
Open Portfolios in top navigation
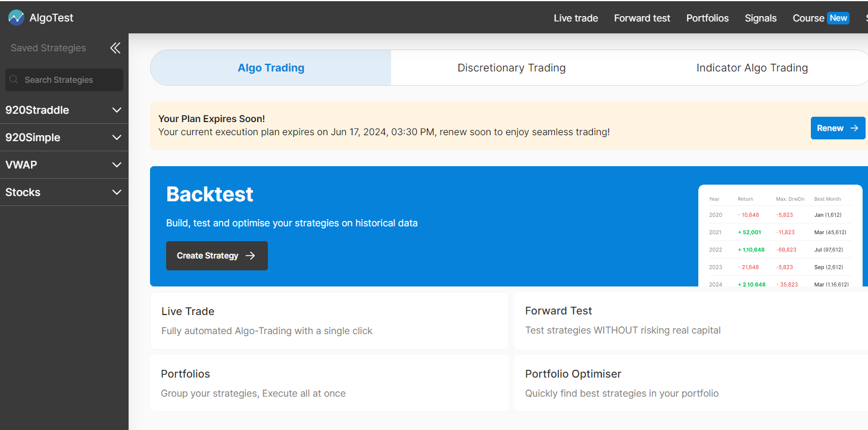707,18
